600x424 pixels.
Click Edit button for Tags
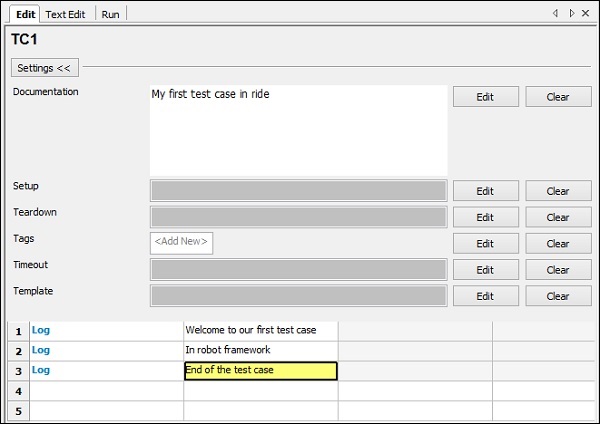485,244
